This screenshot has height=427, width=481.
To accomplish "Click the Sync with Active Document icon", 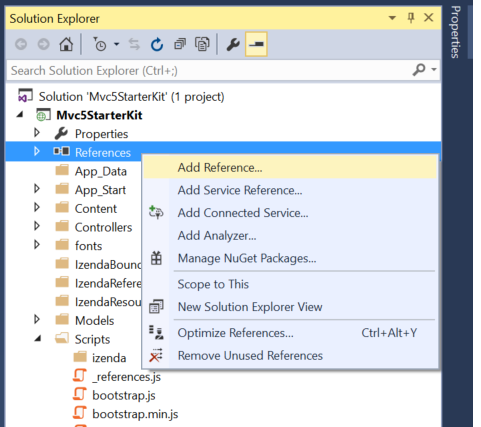I will (x=134, y=44).
